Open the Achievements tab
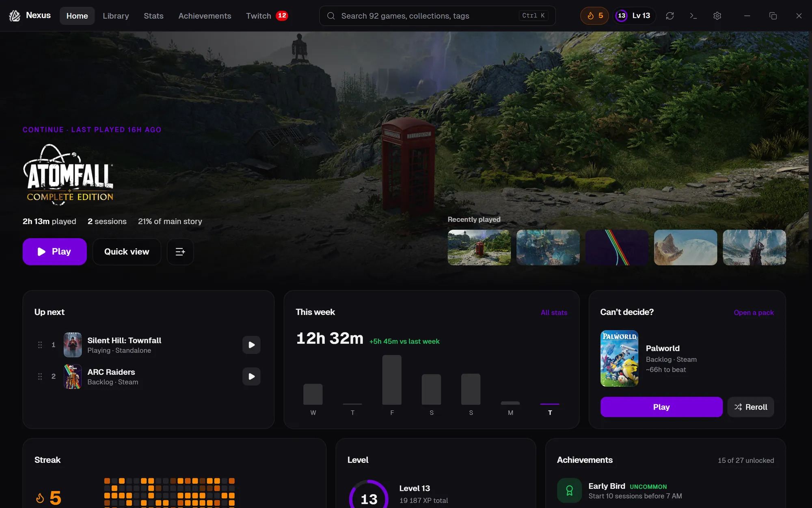 click(x=205, y=16)
